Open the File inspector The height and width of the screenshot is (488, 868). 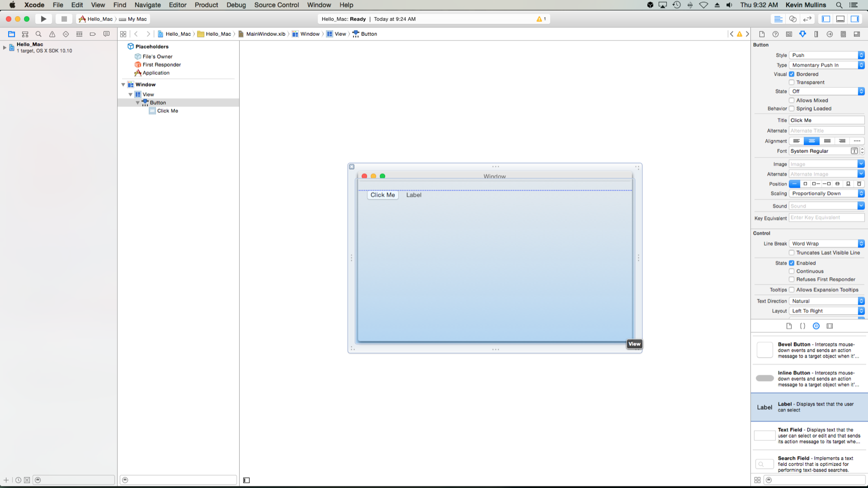coord(762,34)
